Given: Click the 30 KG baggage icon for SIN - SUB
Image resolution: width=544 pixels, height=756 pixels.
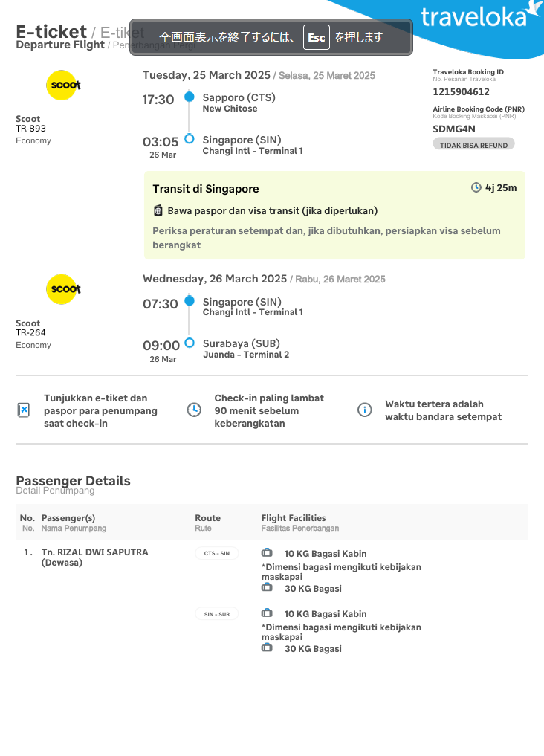Looking at the screenshot, I should [267, 648].
